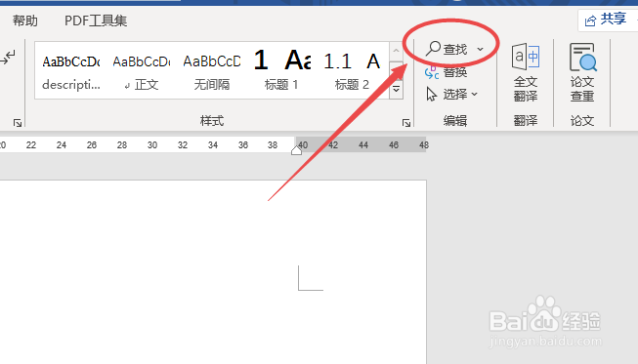638x364 pixels.
Task: Click the 共享 share button
Action: [x=607, y=20]
